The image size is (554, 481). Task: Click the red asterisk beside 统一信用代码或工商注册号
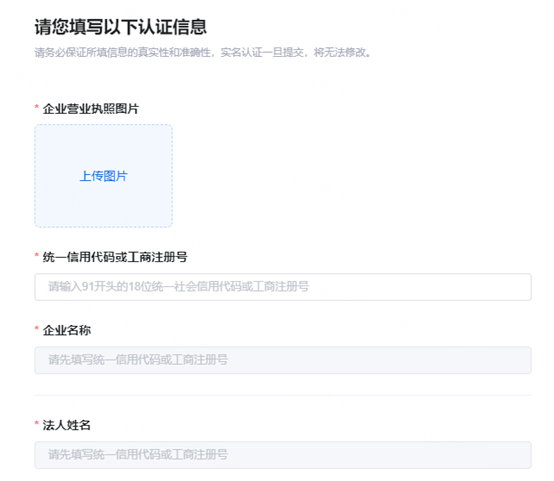point(36,255)
